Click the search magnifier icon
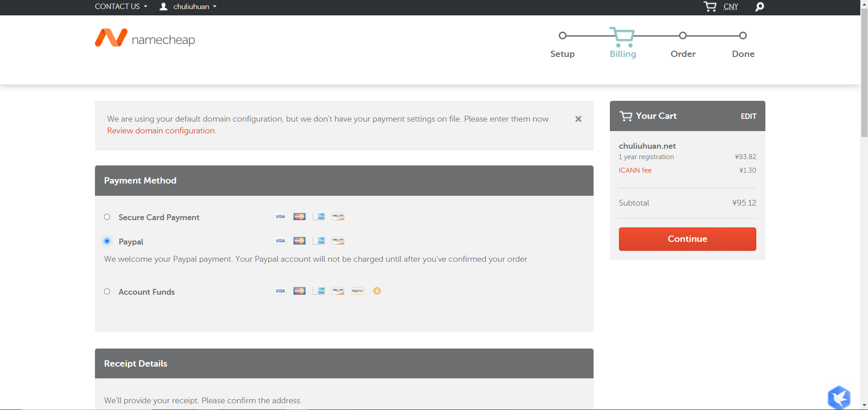 760,7
